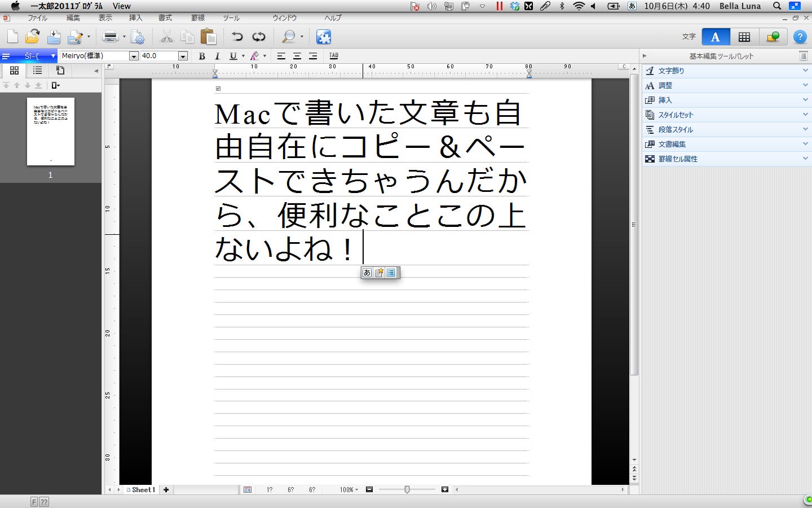Add a new sheet with plus button
The image size is (812, 508).
click(166, 490)
